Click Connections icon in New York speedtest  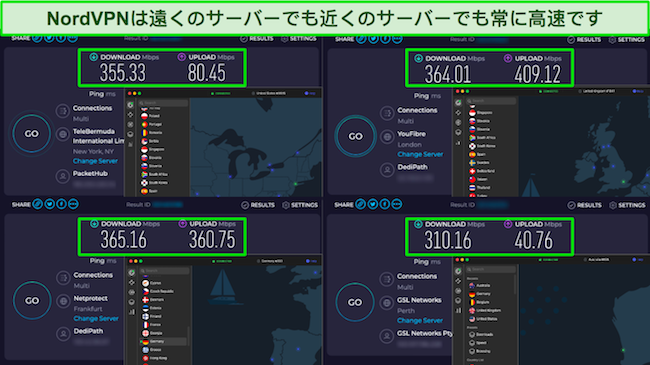coord(63,111)
